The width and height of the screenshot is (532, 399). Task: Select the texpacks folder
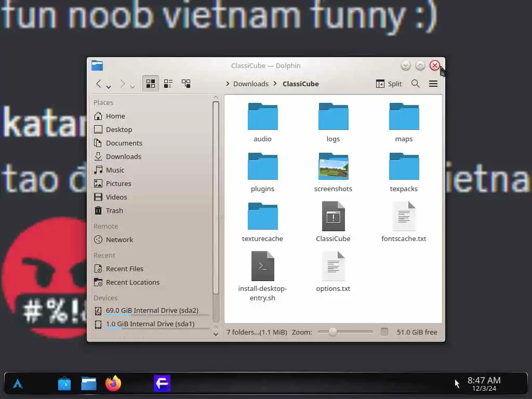point(404,172)
